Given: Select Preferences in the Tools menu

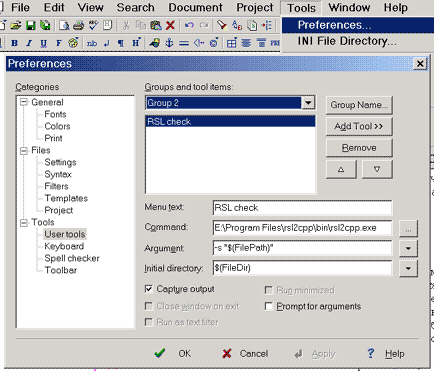Looking at the screenshot, I should tap(358, 25).
